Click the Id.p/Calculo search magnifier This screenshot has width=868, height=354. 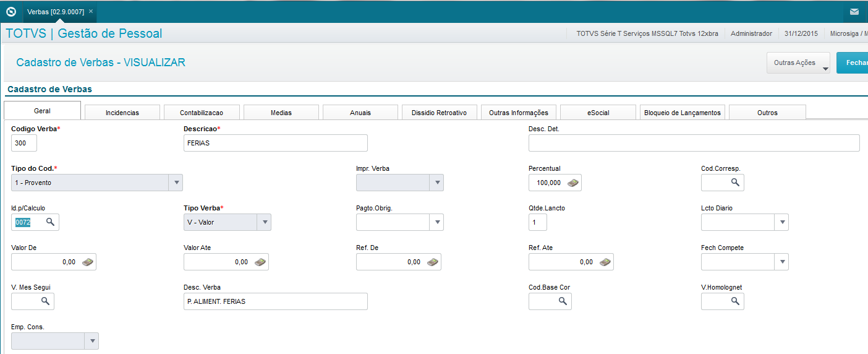point(50,222)
